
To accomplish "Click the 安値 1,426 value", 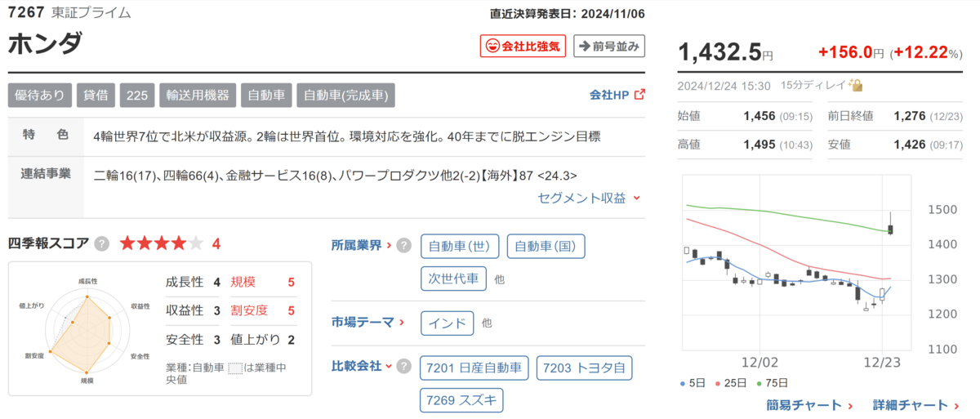I will click(909, 145).
